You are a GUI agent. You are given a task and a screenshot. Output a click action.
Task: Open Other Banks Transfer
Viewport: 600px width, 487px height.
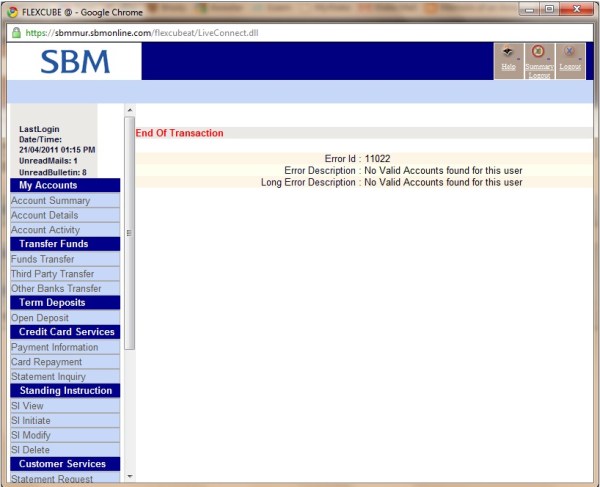(x=56, y=289)
